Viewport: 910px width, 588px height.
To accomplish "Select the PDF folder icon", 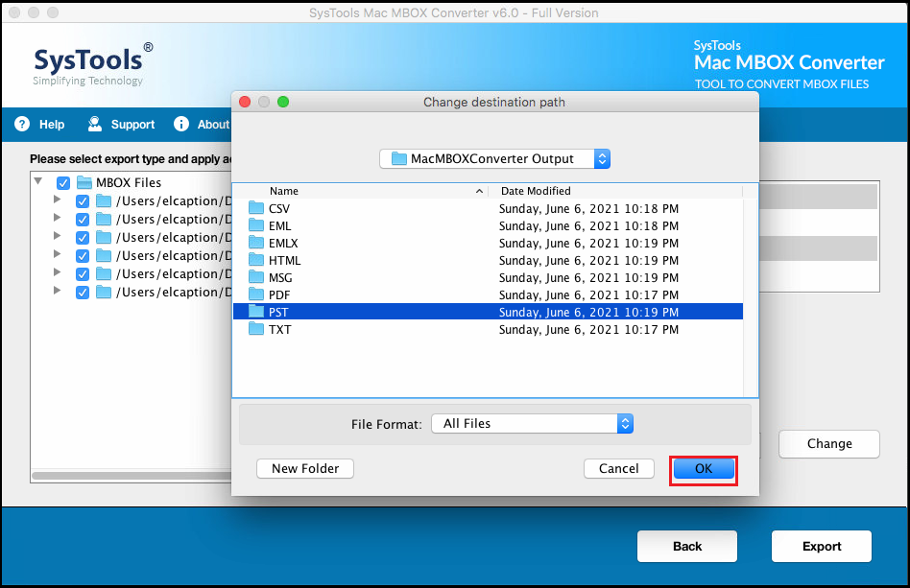I will (256, 294).
